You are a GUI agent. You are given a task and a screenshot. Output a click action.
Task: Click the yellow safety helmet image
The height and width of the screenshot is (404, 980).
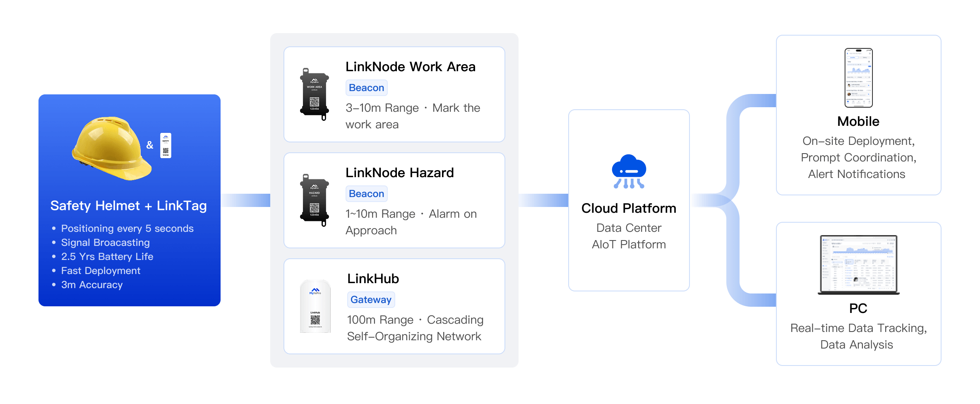tap(112, 148)
